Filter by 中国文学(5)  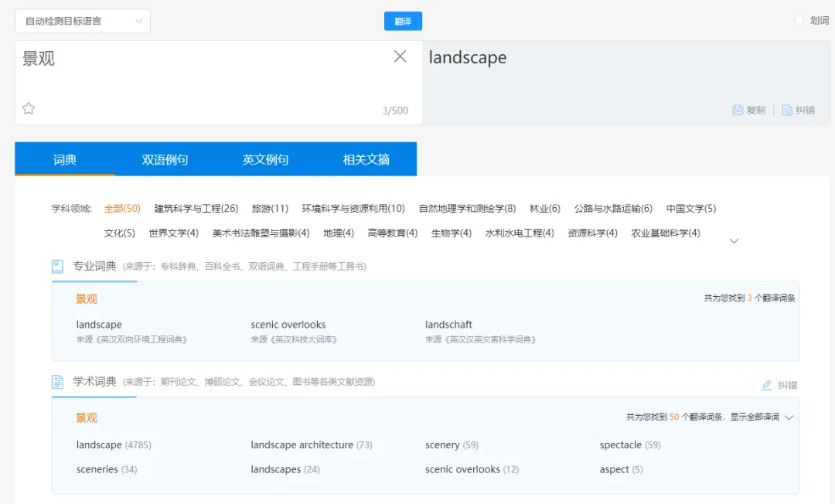pyautogui.click(x=690, y=209)
